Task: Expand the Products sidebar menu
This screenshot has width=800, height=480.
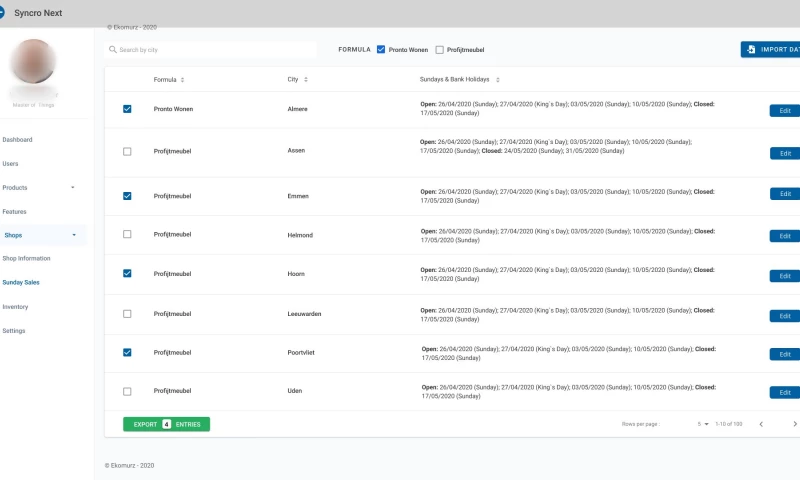Action: click(x=72, y=188)
